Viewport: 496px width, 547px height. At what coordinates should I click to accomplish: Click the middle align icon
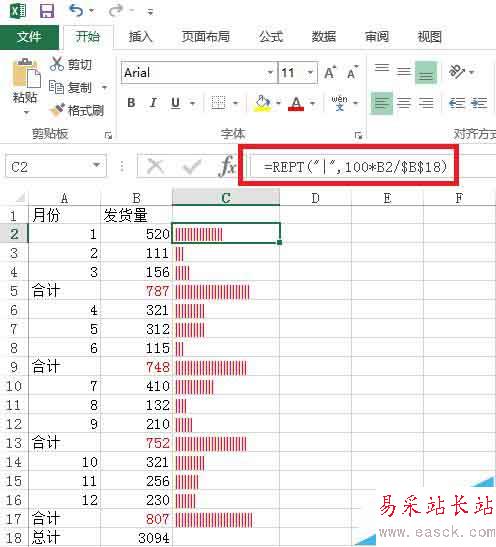tap(404, 72)
